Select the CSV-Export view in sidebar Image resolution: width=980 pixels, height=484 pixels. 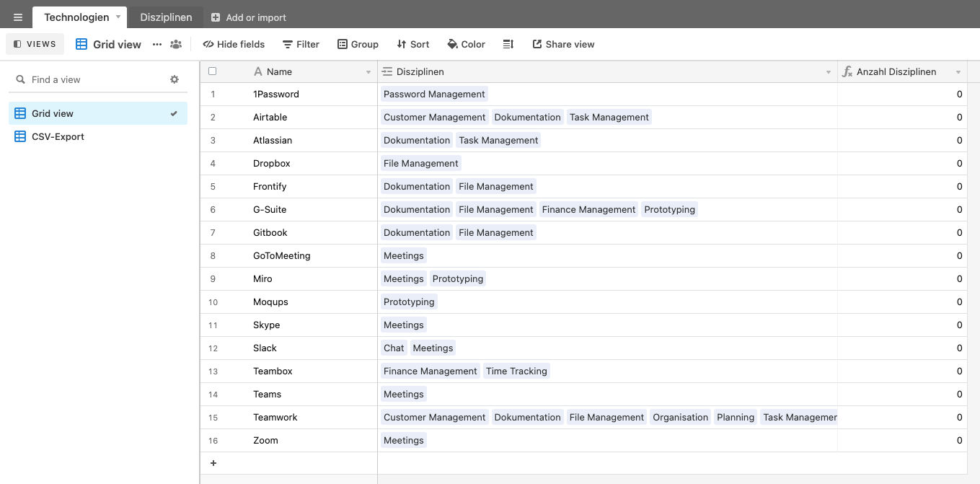98,136
